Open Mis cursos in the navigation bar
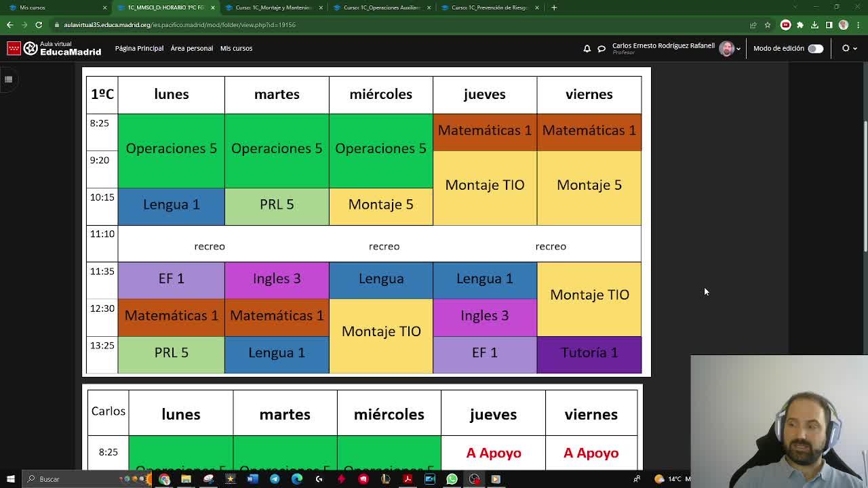The height and width of the screenshot is (488, 868). [236, 49]
